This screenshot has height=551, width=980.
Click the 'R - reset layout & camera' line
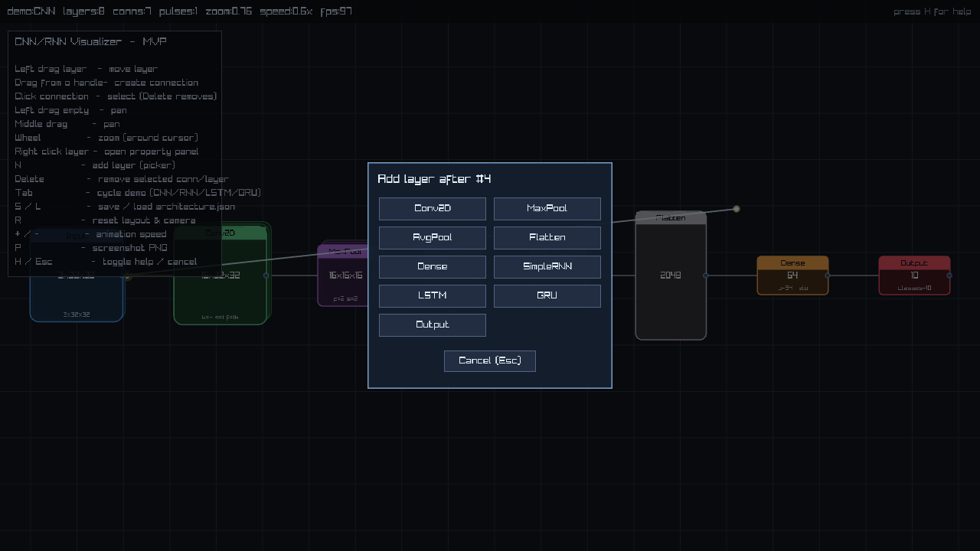point(105,220)
